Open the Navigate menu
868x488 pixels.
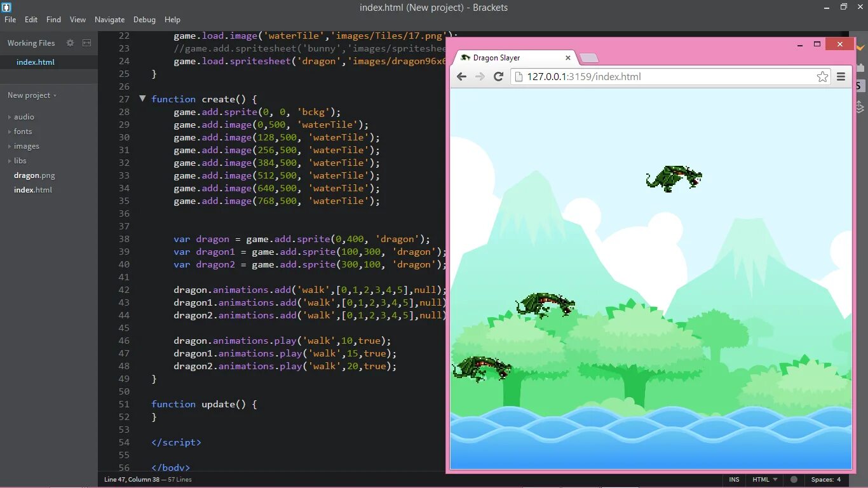click(110, 20)
